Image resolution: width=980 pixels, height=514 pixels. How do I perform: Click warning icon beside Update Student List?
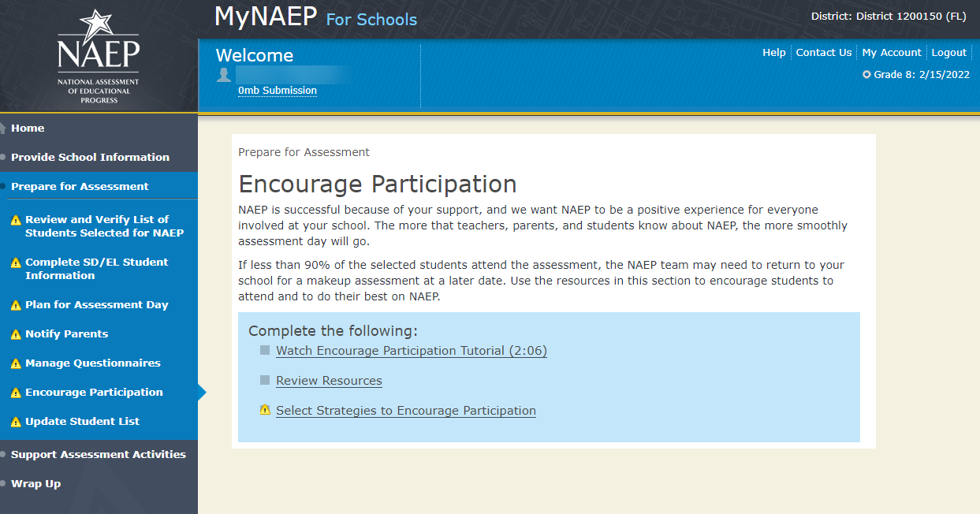[x=15, y=422]
